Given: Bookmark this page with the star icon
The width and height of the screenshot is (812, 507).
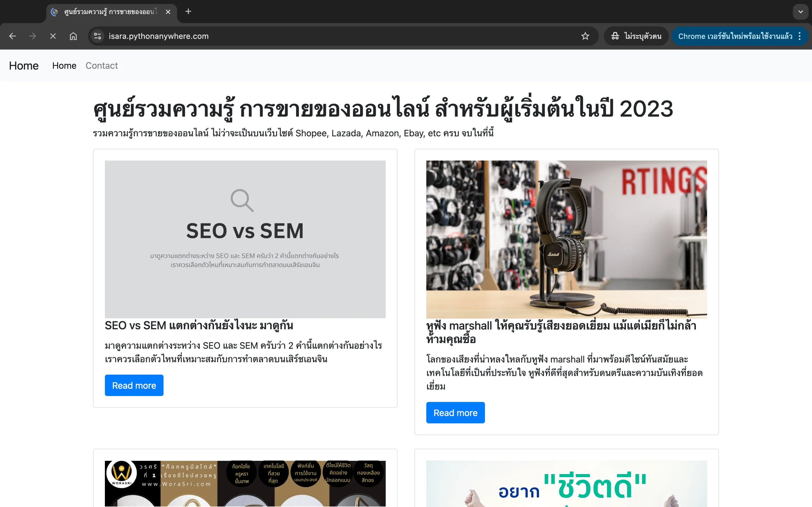Looking at the screenshot, I should [x=585, y=36].
